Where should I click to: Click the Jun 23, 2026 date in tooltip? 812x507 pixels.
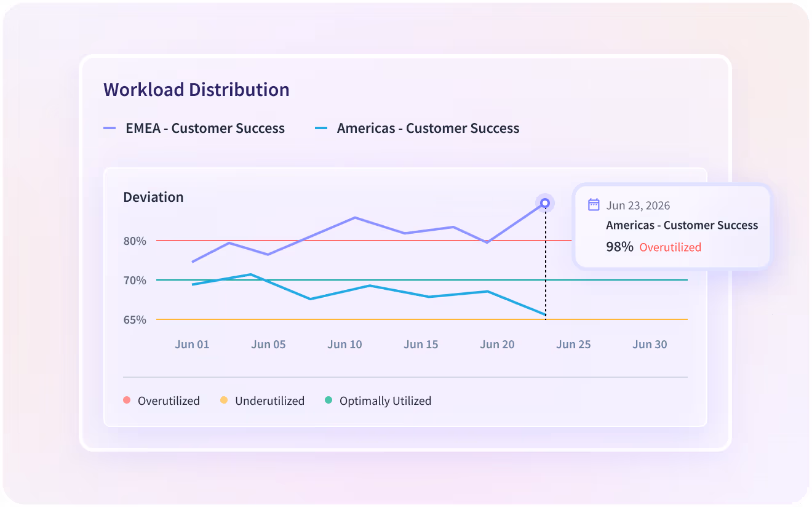[x=638, y=206]
